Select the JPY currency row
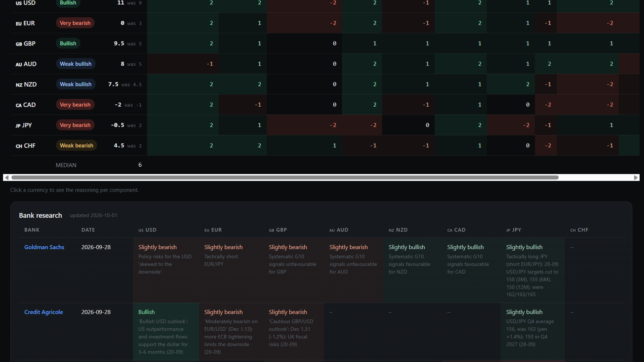The height and width of the screenshot is (362, 644). pos(325,125)
